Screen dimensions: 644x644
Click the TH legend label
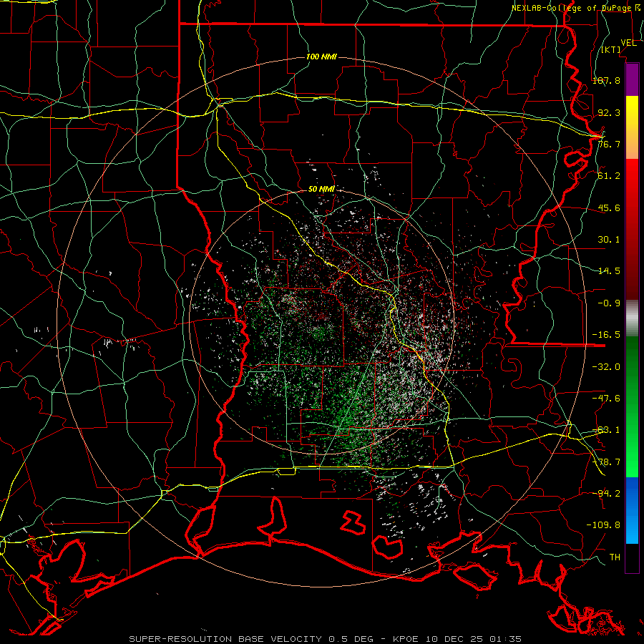pyautogui.click(x=615, y=557)
